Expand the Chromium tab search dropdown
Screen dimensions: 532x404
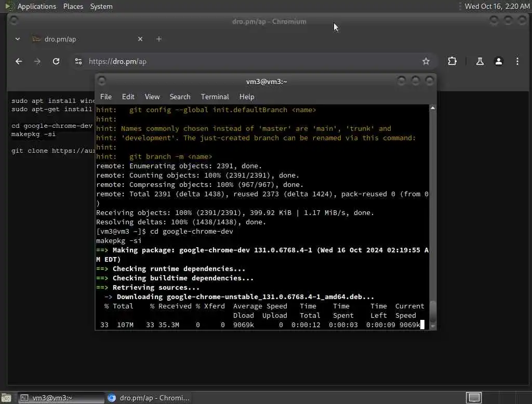click(x=18, y=39)
